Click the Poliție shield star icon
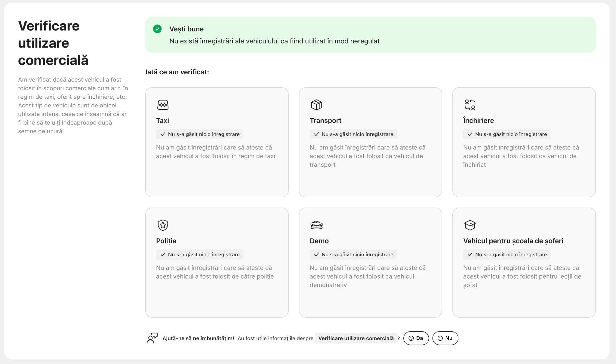The width and height of the screenshot is (616, 364). coord(163,225)
